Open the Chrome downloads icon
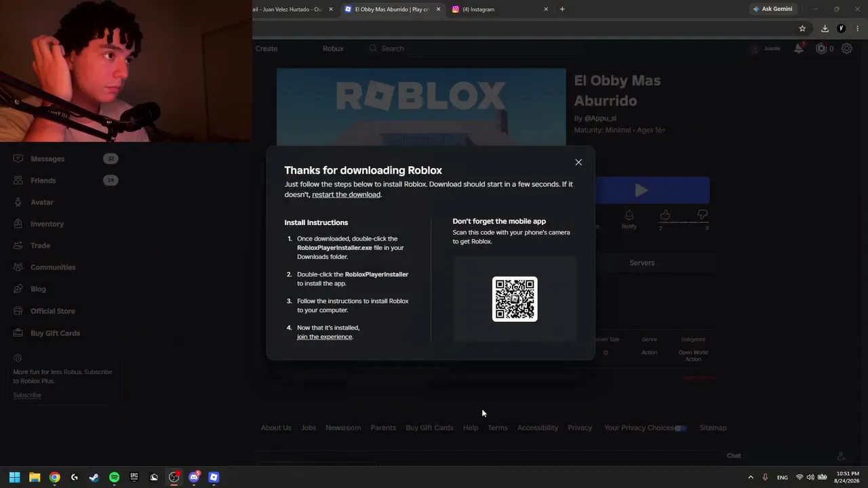868x488 pixels. 825,28
